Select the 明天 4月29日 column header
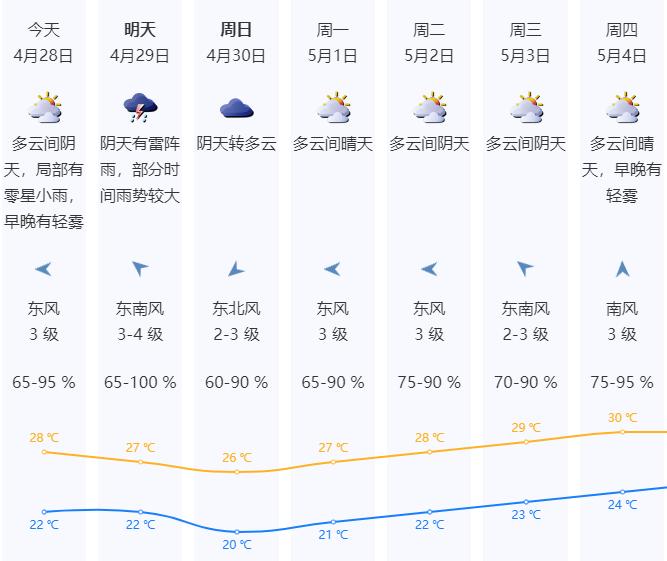 (x=140, y=43)
